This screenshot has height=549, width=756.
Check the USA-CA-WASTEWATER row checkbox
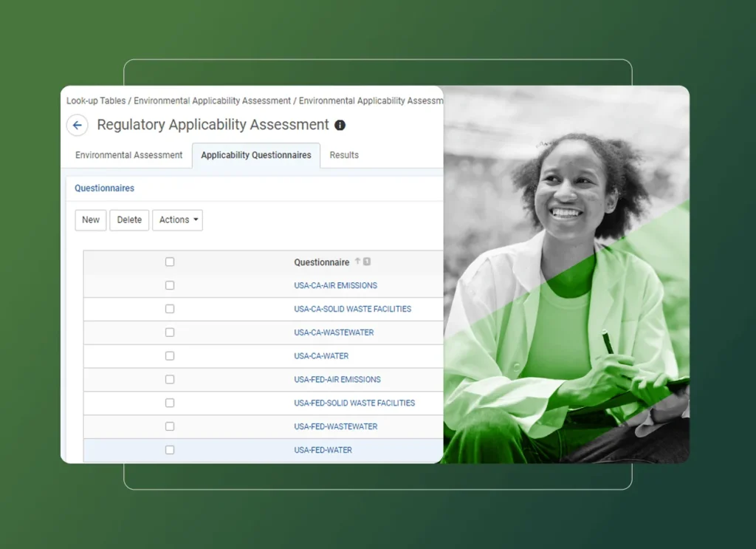169,333
